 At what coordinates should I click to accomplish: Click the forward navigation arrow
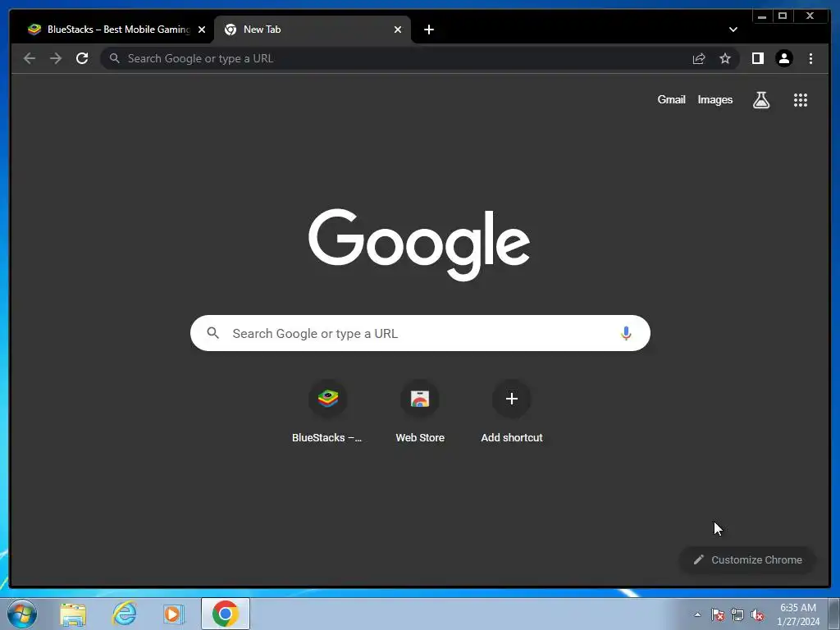(x=56, y=58)
